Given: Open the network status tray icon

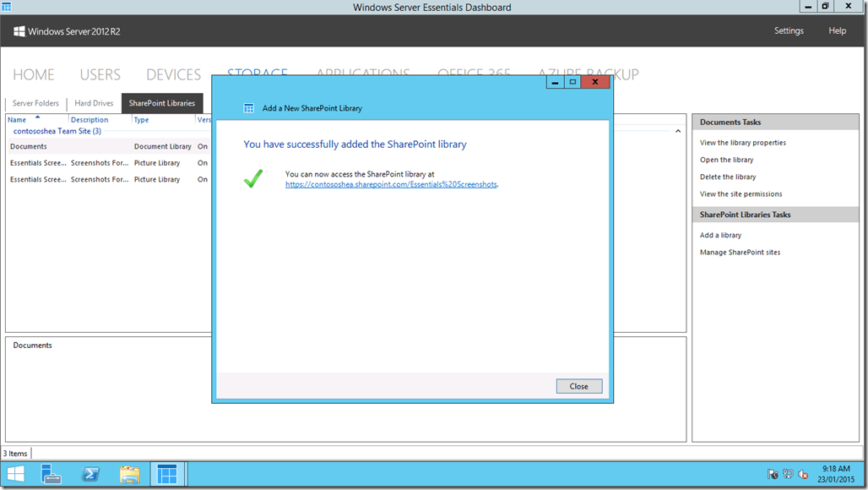Looking at the screenshot, I should 788,473.
